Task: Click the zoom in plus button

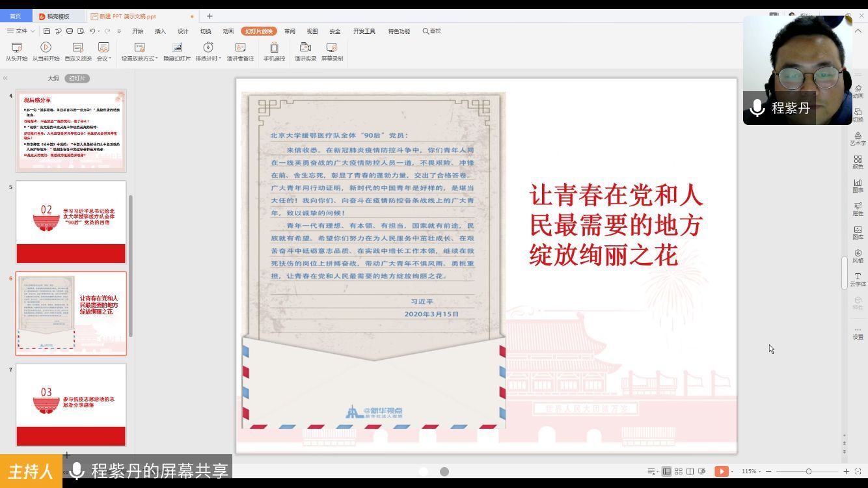Action: [x=846, y=471]
